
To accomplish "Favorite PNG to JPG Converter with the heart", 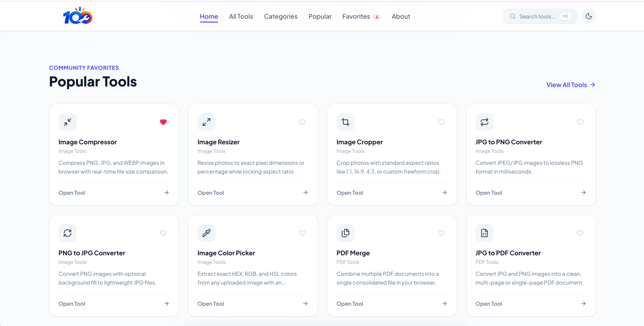I will [163, 233].
